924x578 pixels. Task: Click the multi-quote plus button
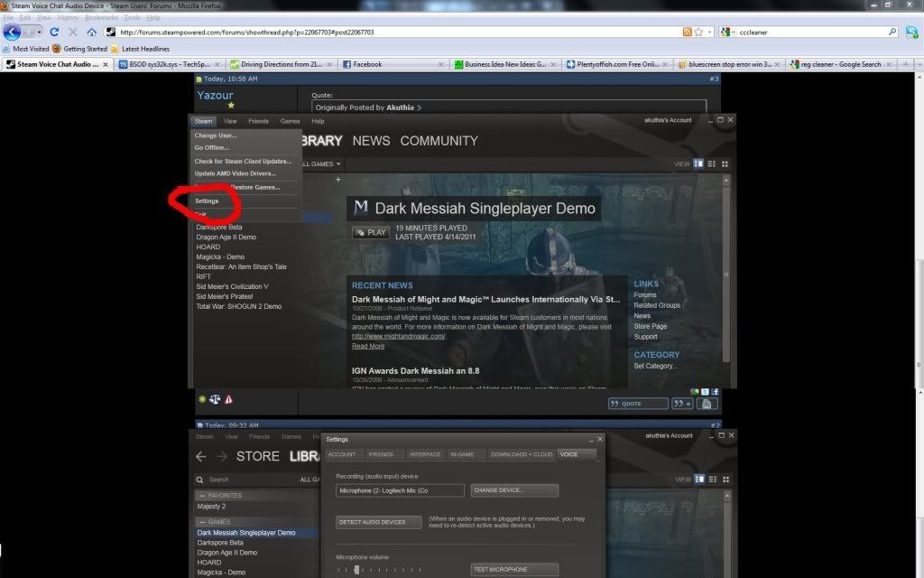(x=683, y=404)
